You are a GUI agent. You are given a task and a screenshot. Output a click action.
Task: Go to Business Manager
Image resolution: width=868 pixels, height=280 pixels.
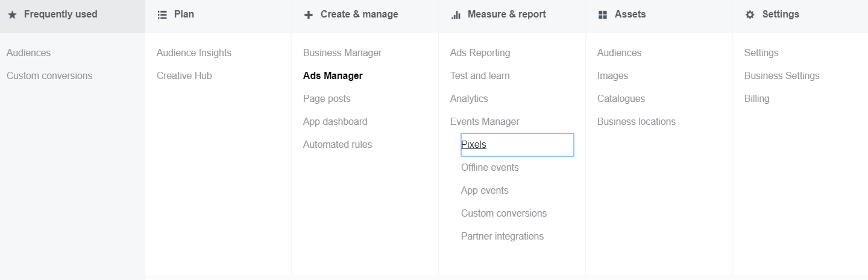[342, 53]
